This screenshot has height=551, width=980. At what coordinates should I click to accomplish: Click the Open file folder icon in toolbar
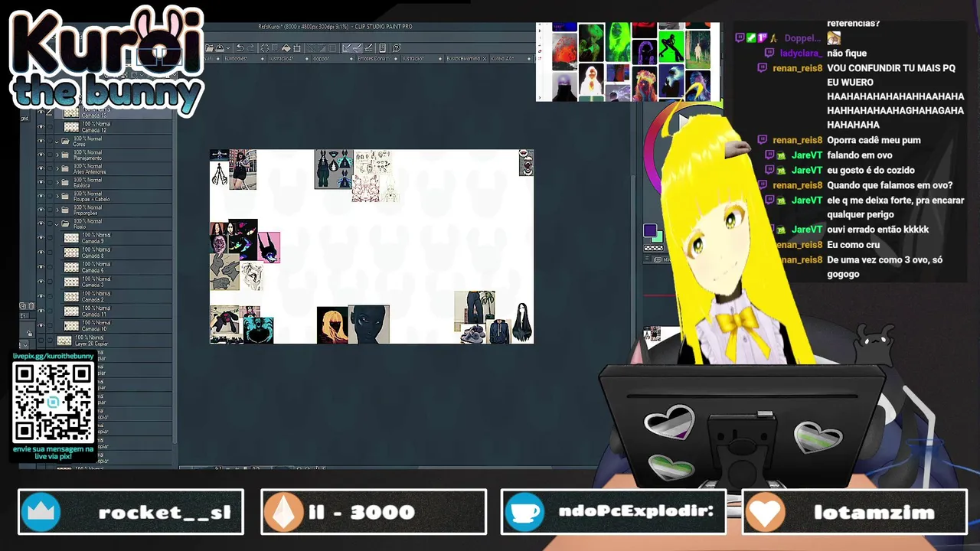pos(210,48)
